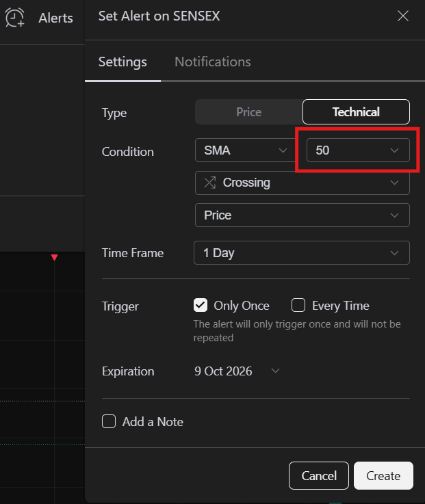
Task: Click the Alerts panel title
Action: coord(55,18)
